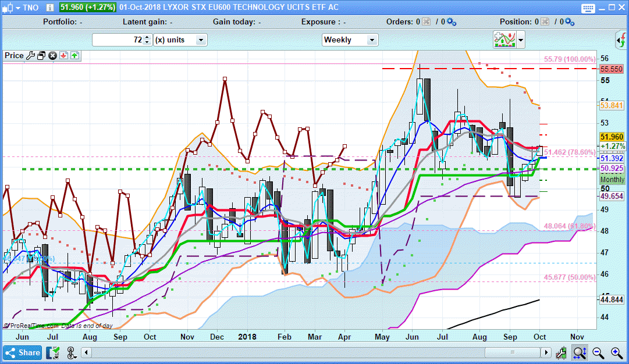
Task: Move the Price panel down
Action: pyautogui.click(x=63, y=56)
